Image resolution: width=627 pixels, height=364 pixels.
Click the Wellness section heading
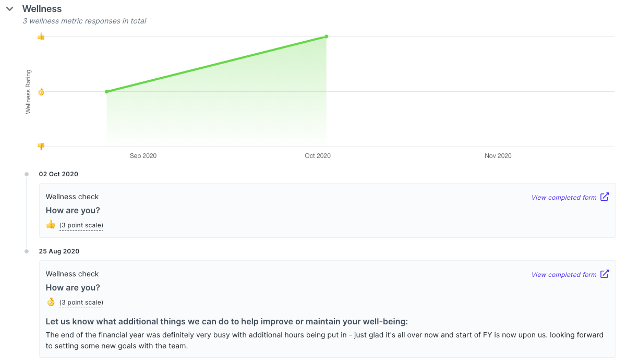tap(42, 9)
